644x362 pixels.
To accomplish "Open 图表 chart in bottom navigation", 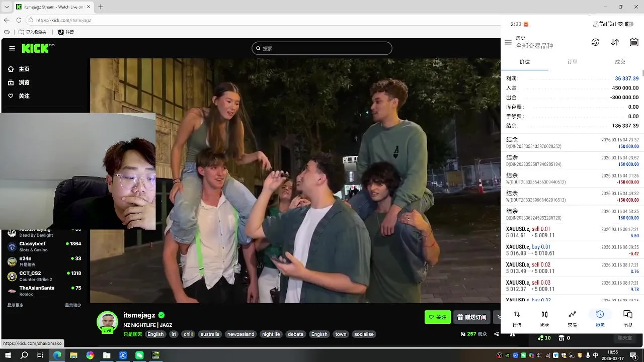I will [544, 319].
